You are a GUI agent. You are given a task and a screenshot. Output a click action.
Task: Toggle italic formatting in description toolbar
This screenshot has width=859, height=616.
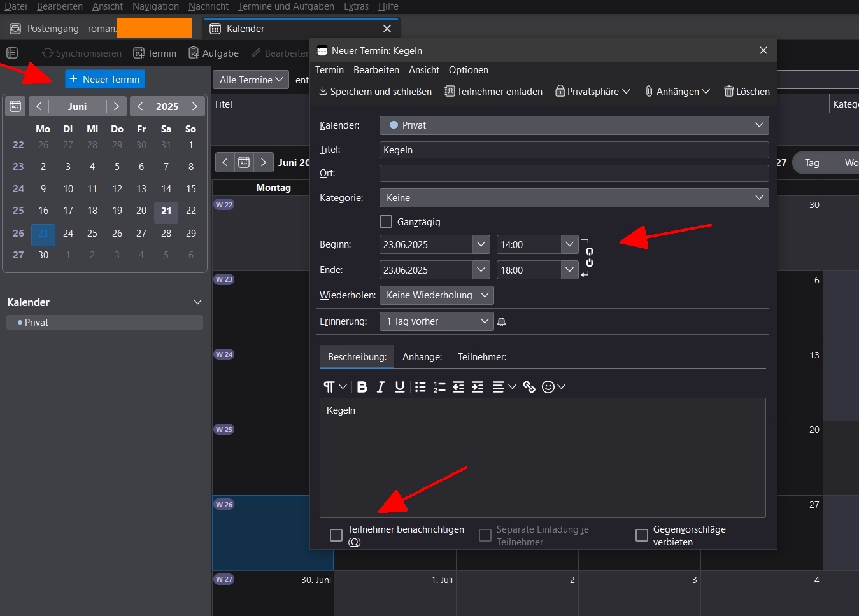click(381, 387)
